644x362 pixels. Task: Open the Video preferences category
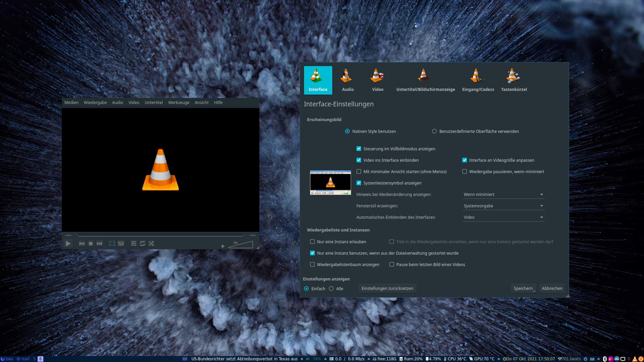378,80
